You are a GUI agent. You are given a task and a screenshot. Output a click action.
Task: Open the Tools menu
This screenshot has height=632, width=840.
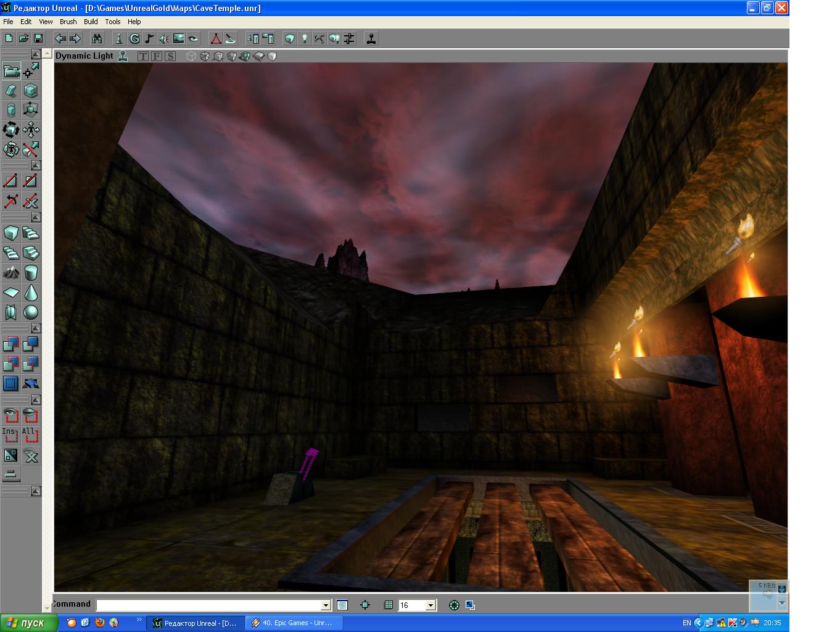click(113, 22)
